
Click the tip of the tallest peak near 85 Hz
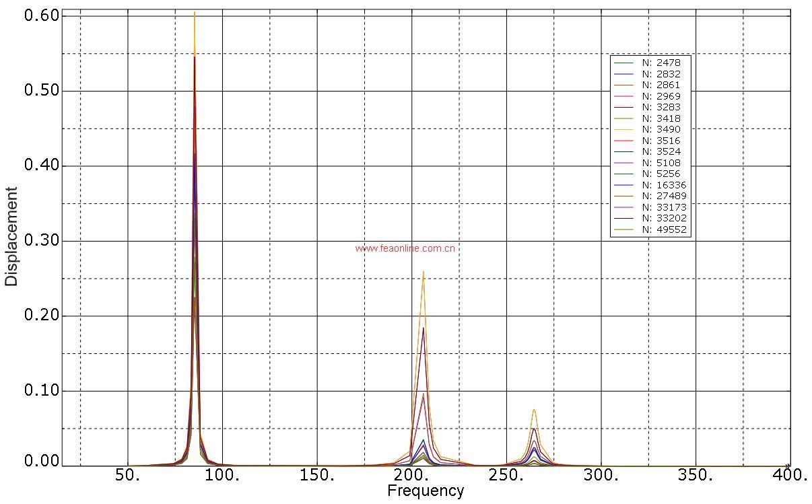(195, 13)
